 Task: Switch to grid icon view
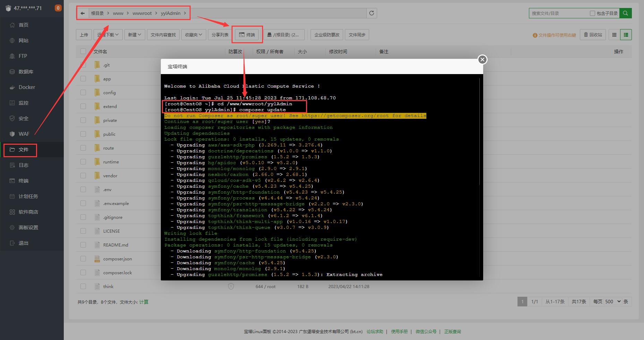[x=614, y=35]
